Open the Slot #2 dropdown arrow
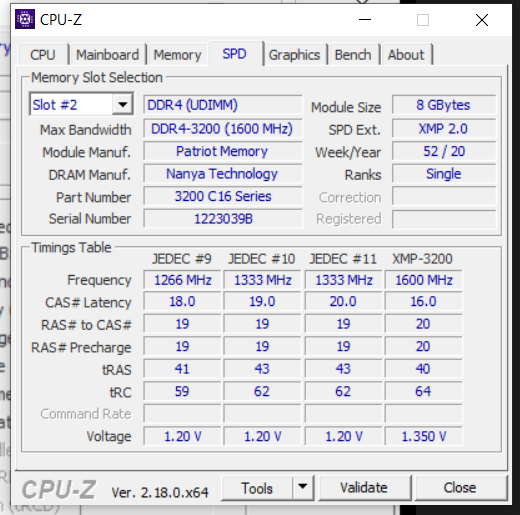Image resolution: width=520 pixels, height=515 pixels. [x=122, y=105]
